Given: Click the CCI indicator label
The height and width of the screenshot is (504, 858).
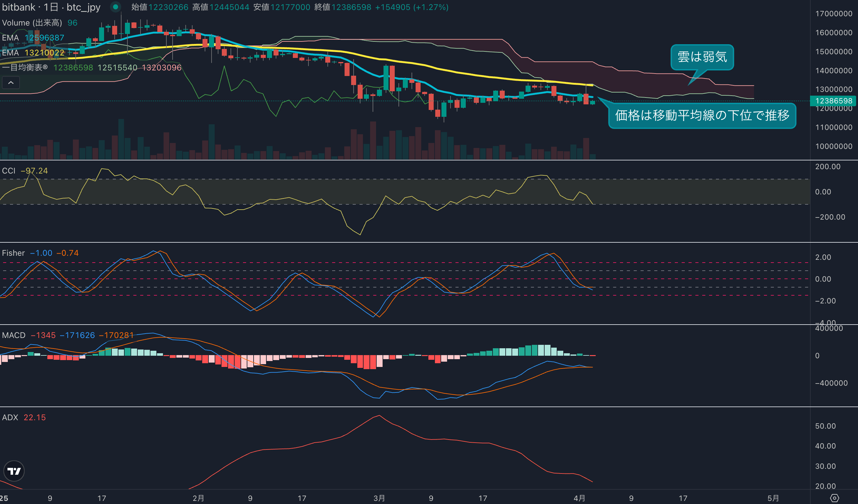Looking at the screenshot, I should pos(9,171).
